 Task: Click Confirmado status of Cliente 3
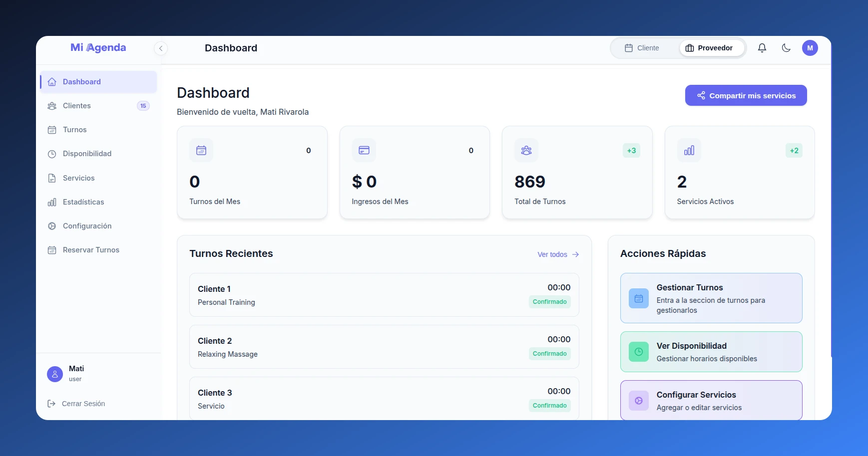(550, 406)
